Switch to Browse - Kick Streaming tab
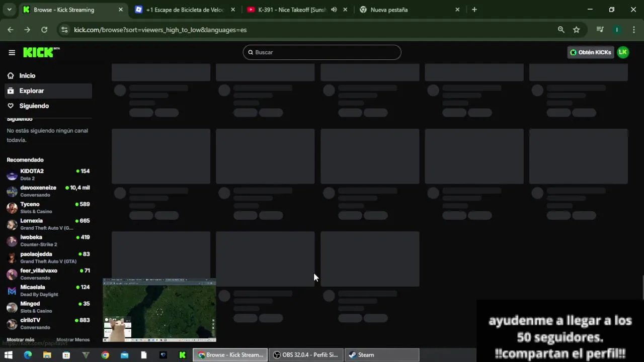Image resolution: width=644 pixels, height=362 pixels. coord(73,10)
